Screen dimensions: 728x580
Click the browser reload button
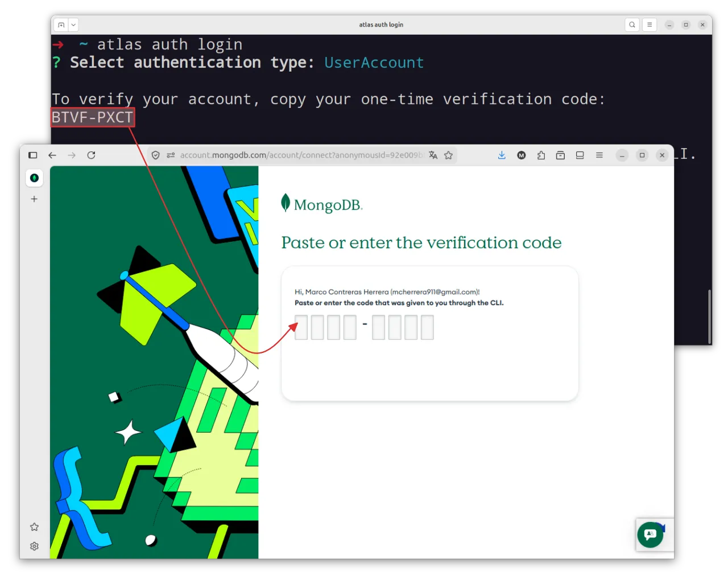click(91, 155)
